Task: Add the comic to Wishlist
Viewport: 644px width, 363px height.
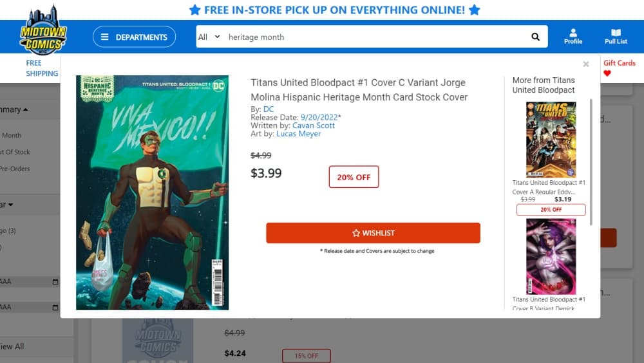Action: point(373,233)
